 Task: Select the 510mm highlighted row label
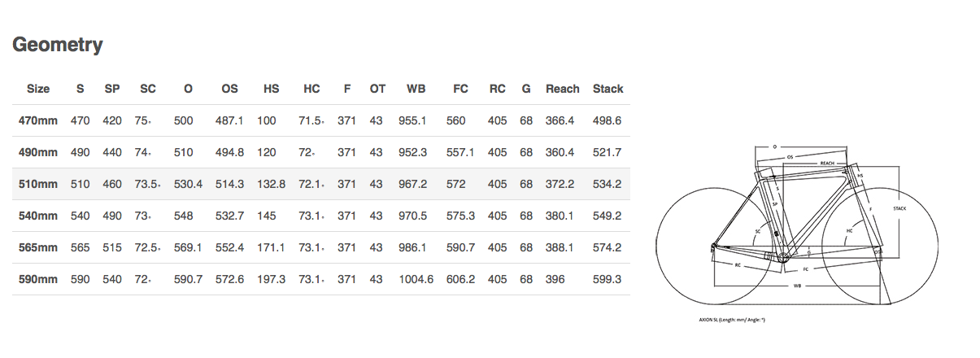pyautogui.click(x=38, y=184)
